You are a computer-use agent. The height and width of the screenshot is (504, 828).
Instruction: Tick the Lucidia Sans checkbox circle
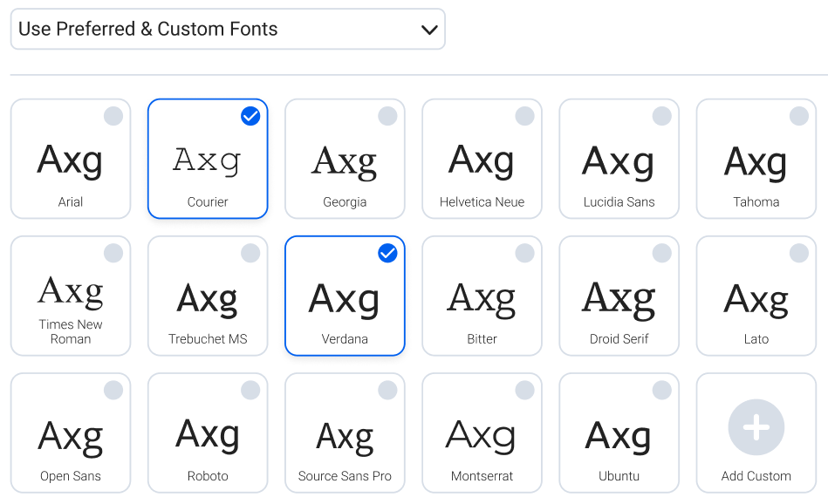tap(662, 116)
